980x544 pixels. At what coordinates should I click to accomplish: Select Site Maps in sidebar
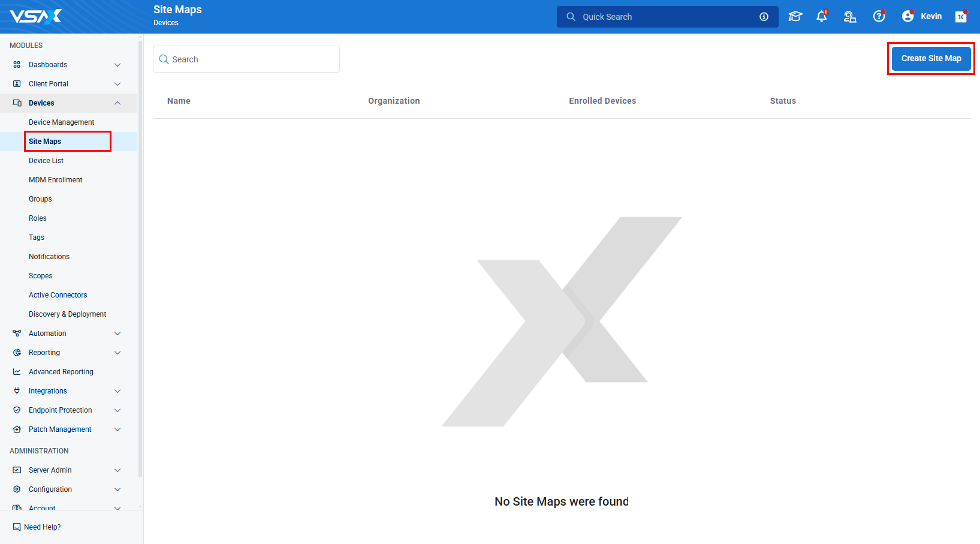pos(45,142)
